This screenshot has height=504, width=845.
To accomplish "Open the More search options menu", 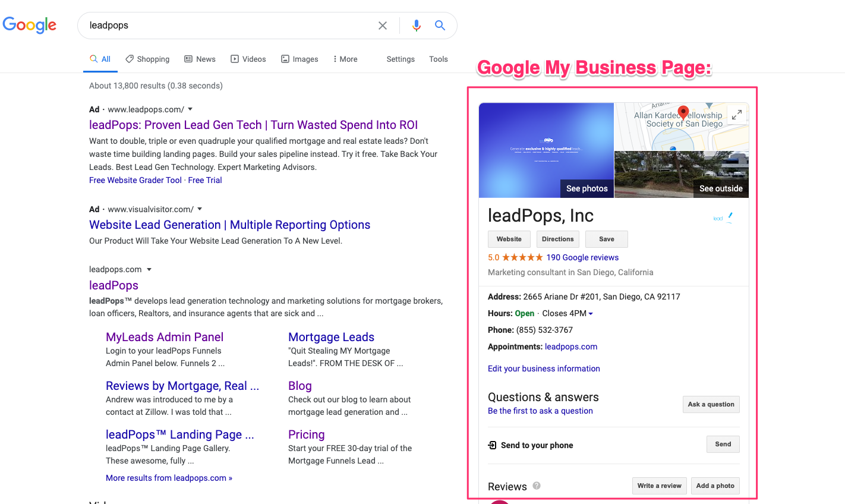I will 345,59.
